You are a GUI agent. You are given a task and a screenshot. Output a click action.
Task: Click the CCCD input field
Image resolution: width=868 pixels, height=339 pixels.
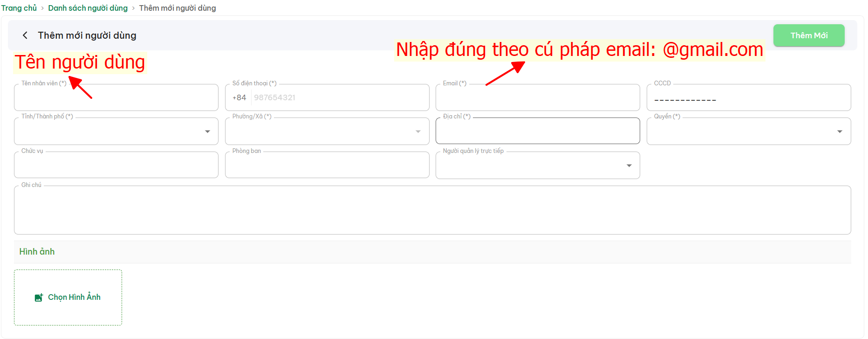[x=748, y=98]
